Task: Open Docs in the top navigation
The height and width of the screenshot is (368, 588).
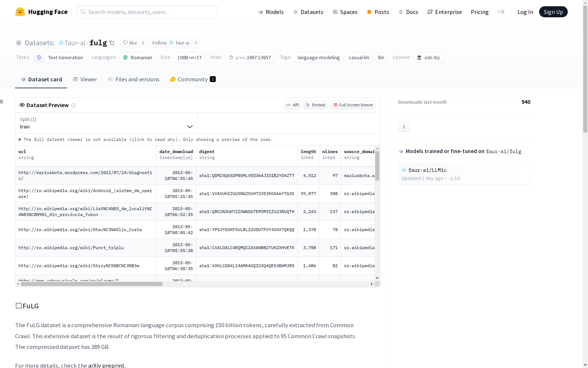Action: coord(408,12)
